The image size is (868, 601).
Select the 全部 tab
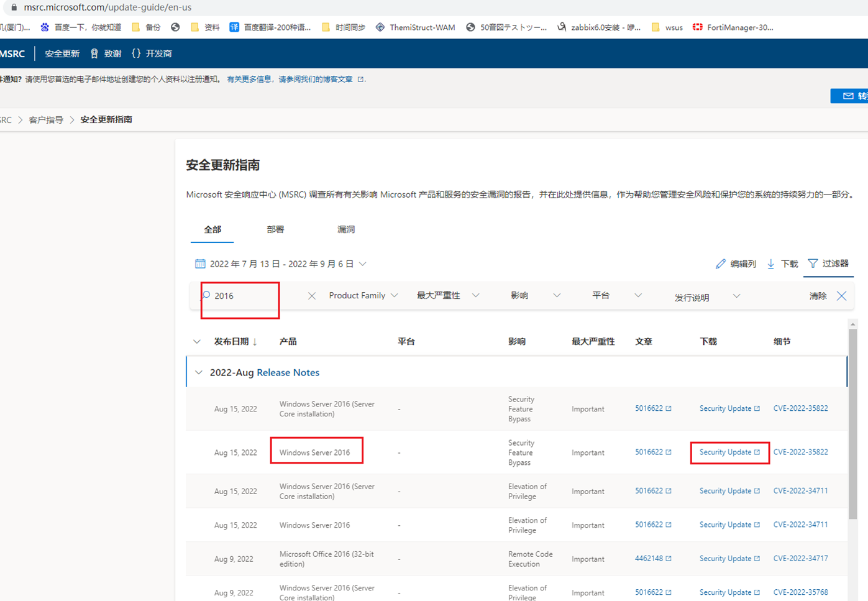(x=212, y=229)
